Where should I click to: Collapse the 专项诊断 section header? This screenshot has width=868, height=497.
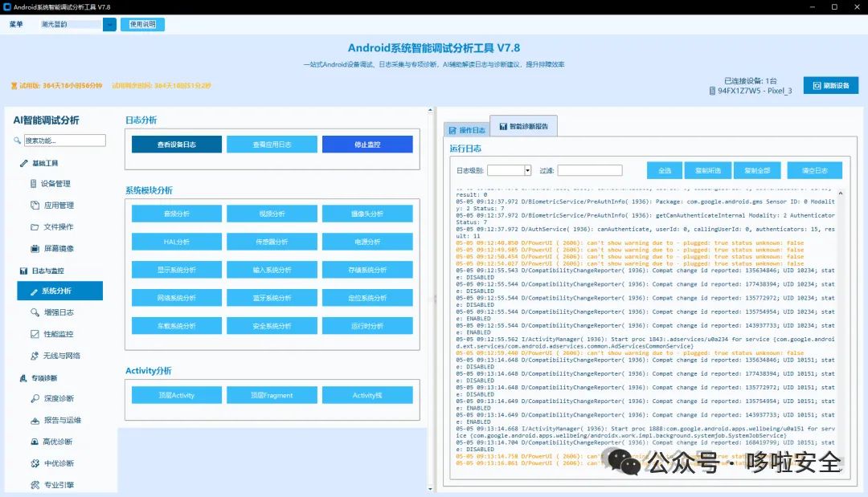click(39, 378)
